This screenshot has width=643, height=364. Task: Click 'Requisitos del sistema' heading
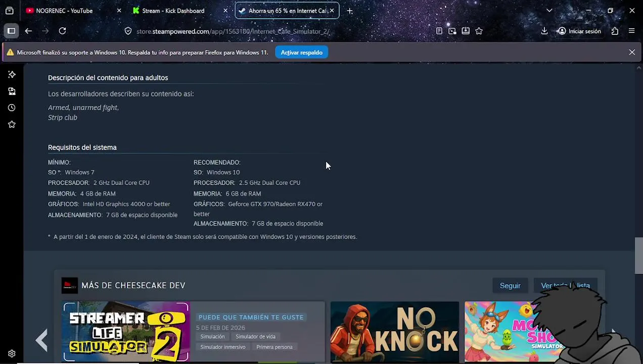82,147
